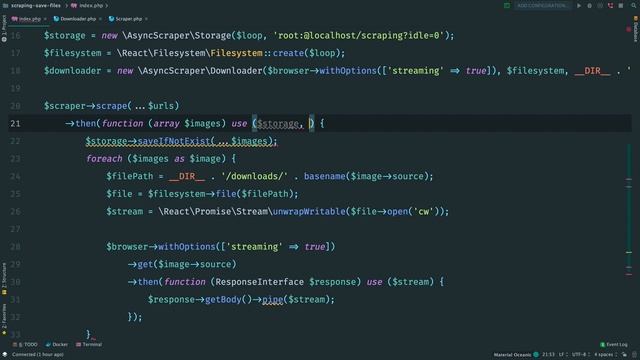
Task: Click line number 16 in gutter
Action: point(15,36)
